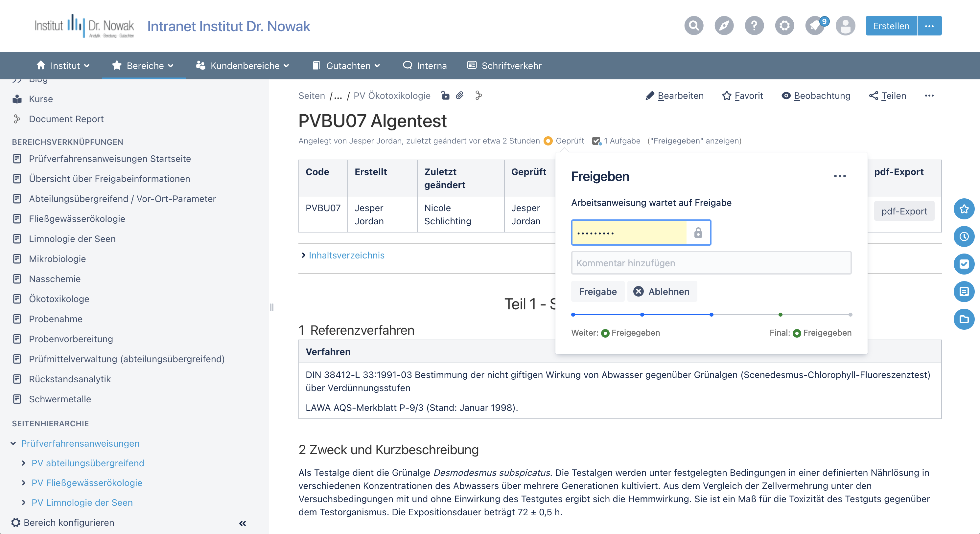Click the Freigabe approve button
The image size is (980, 534).
coord(598,292)
